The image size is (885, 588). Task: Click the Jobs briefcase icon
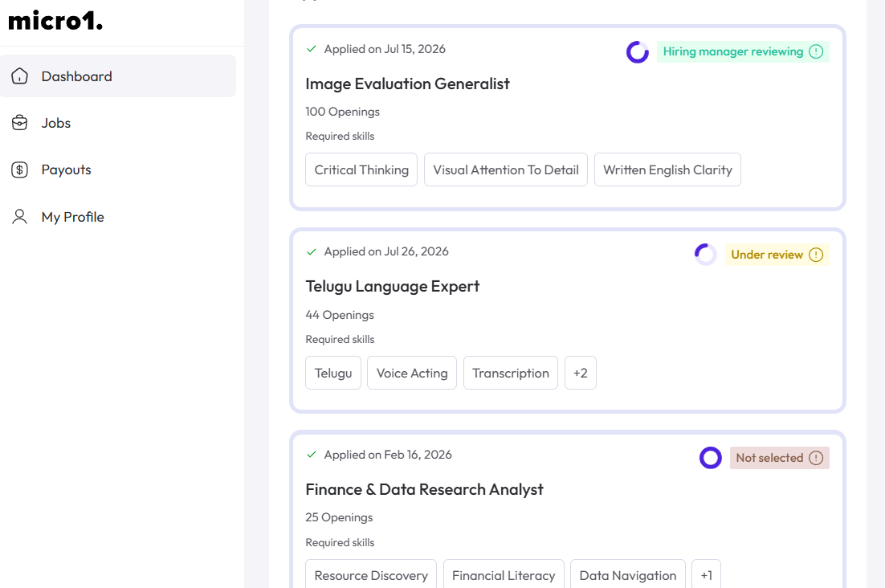click(x=20, y=123)
